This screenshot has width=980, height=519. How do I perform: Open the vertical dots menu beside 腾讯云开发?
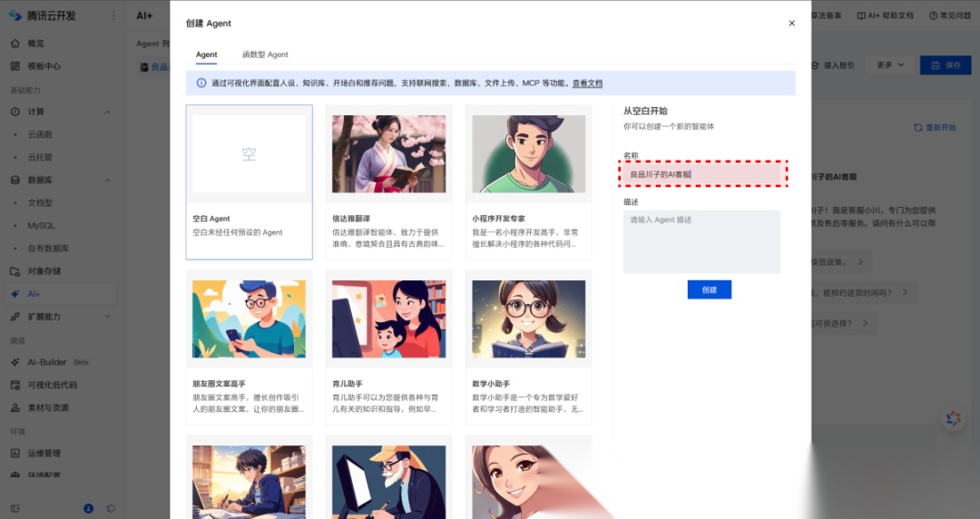point(113,15)
